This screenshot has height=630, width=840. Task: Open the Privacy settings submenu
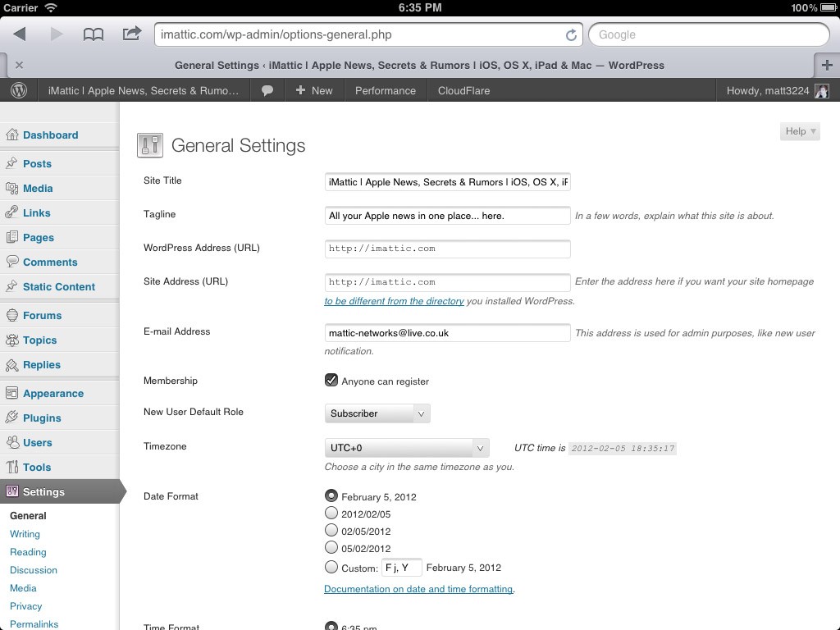(25, 606)
